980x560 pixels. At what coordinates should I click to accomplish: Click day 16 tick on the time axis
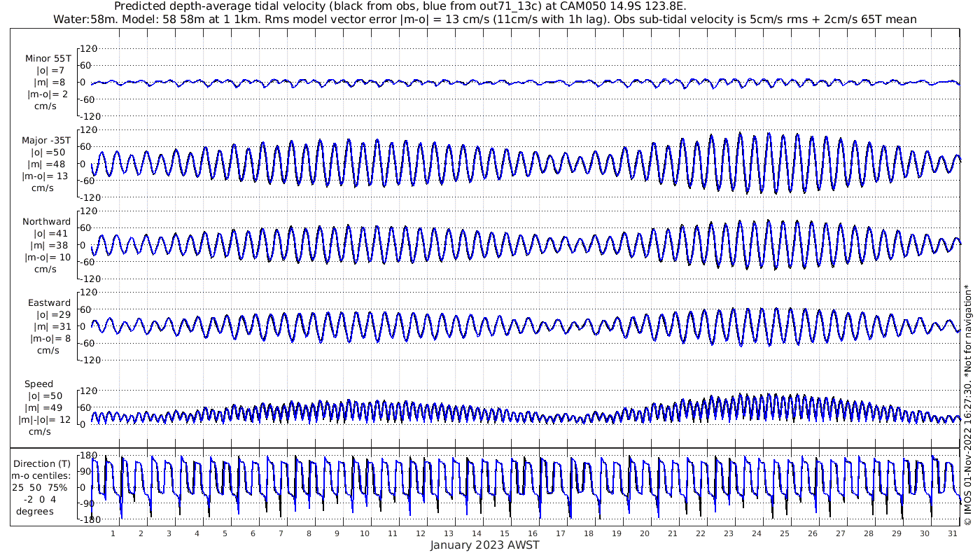[533, 533]
